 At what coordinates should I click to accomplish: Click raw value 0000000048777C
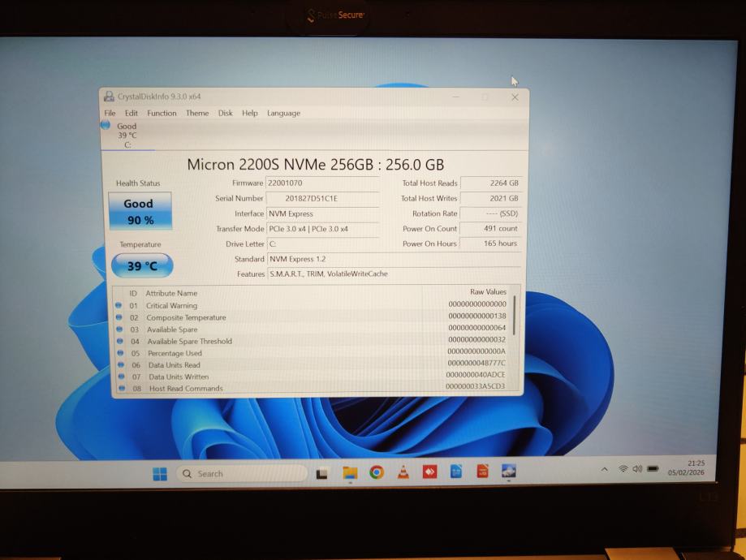[x=476, y=363]
